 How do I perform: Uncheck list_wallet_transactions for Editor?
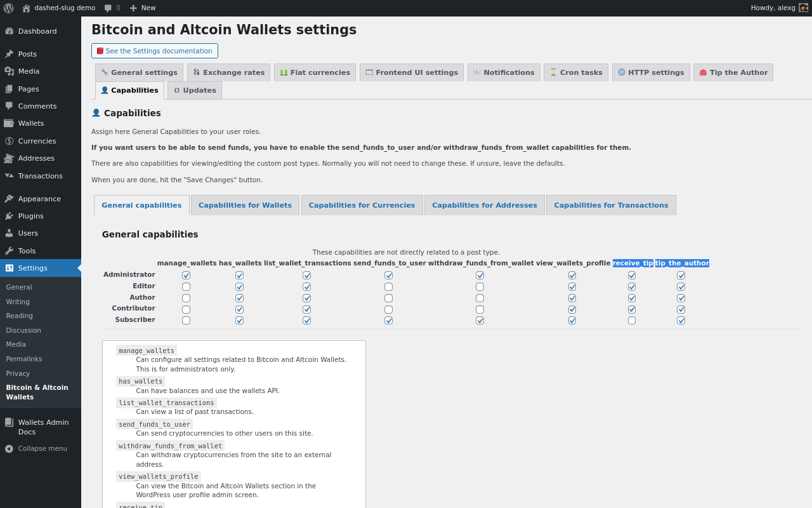[x=306, y=286]
